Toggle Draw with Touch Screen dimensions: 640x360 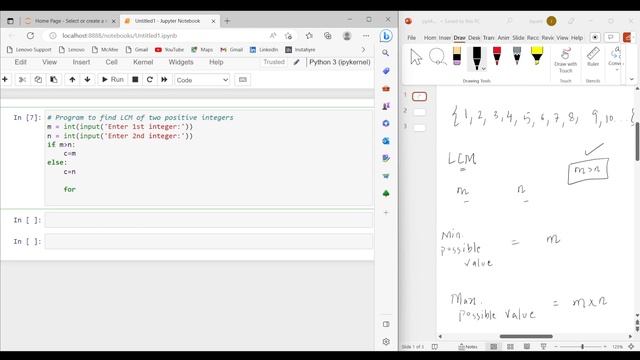click(565, 60)
